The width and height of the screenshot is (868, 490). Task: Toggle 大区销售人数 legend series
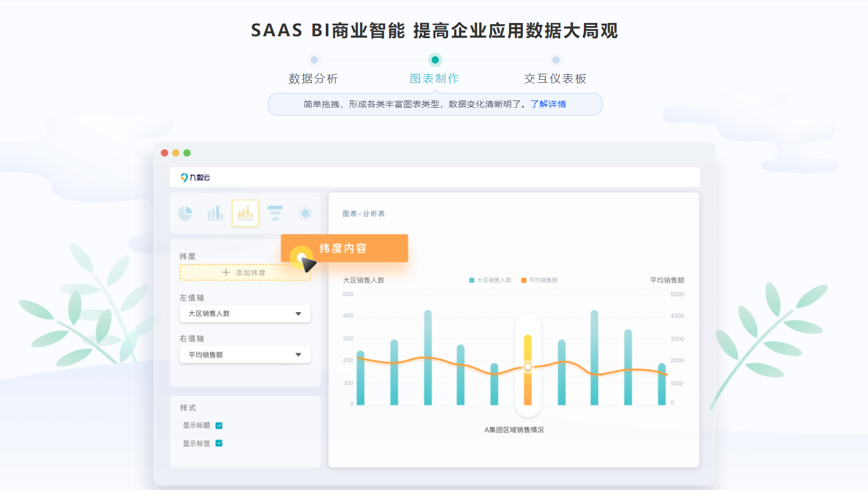(490, 280)
